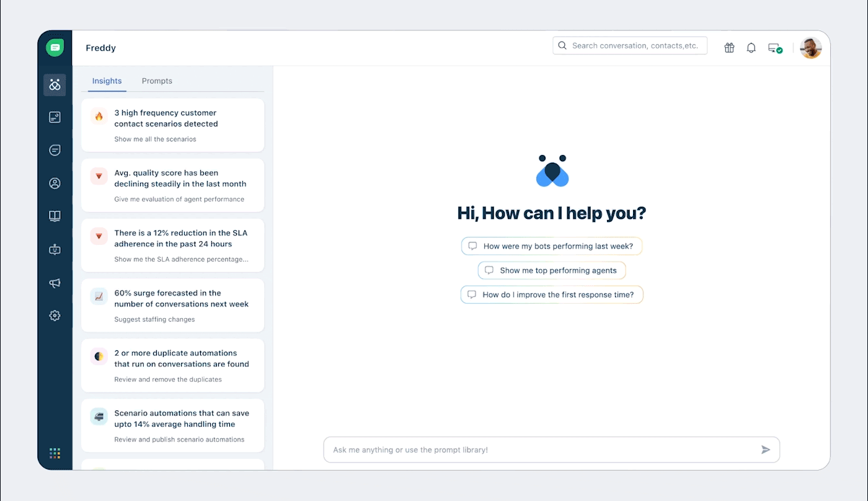Click the 'Ask me anything' input field
Viewport: 868px width, 501px height.
tap(539, 450)
